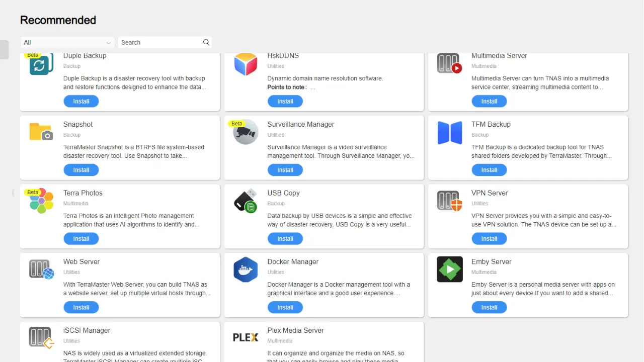This screenshot has width=644, height=362.
Task: Click the Emby Server green icon
Action: tap(450, 269)
